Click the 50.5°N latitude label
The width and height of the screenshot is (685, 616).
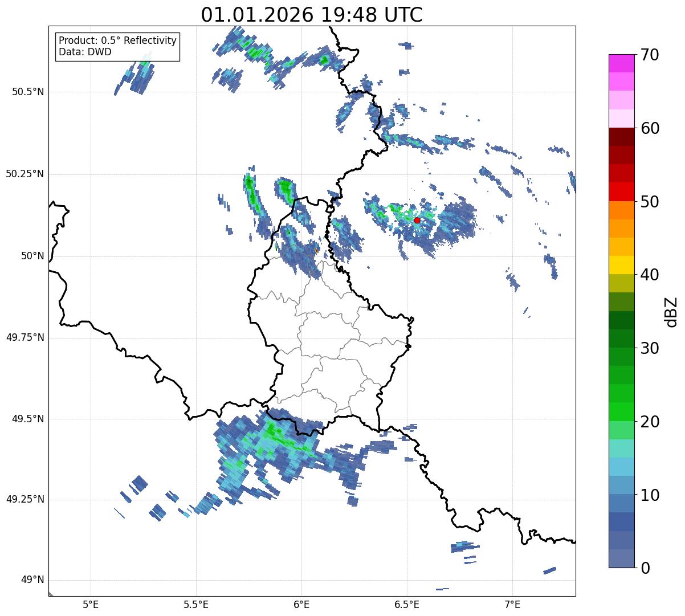click(x=28, y=92)
